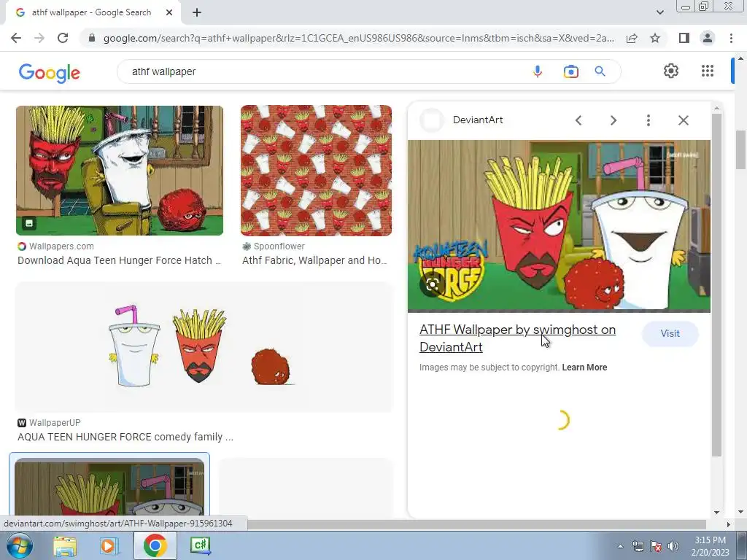Search by image with the camera icon
The height and width of the screenshot is (560, 747).
[570, 71]
